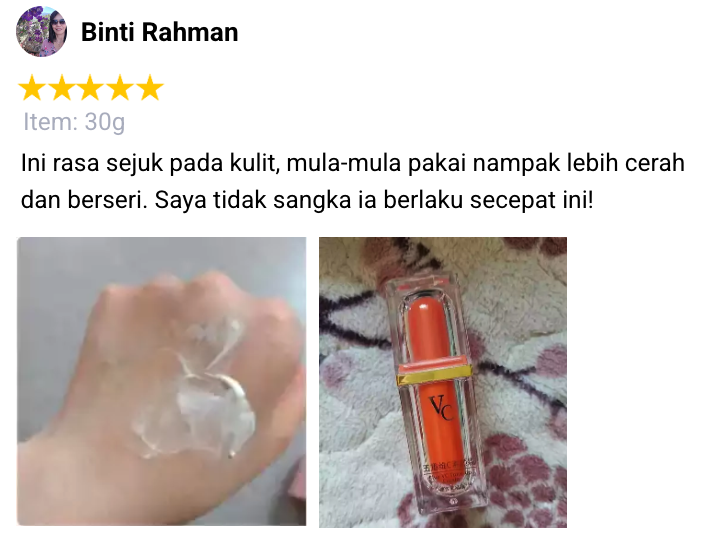The height and width of the screenshot is (543, 710).
Task: Click the review line starting "Ini rasa sejuk"
Action: pos(353,163)
